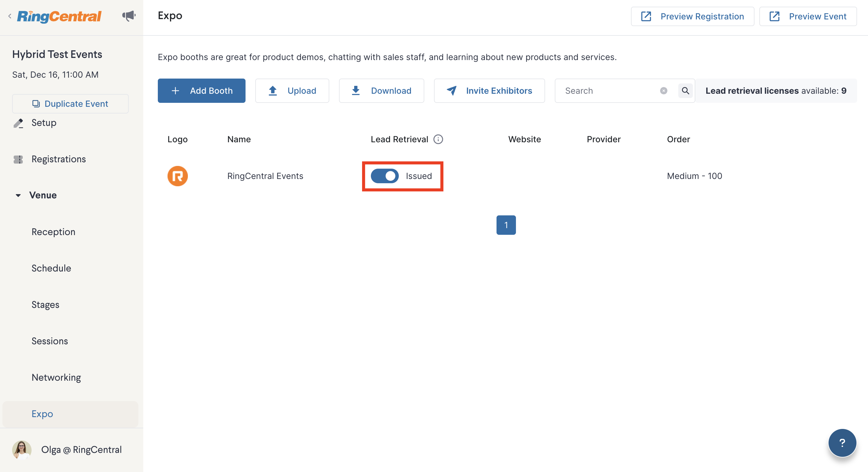868x472 pixels.
Task: Click the Registrations ticket icon
Action: click(x=18, y=159)
